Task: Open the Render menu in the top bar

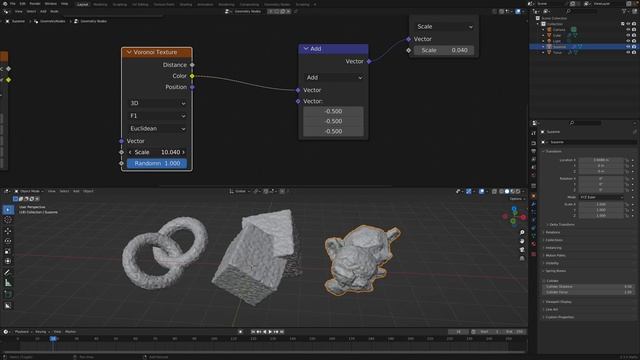Action: tap(35, 4)
